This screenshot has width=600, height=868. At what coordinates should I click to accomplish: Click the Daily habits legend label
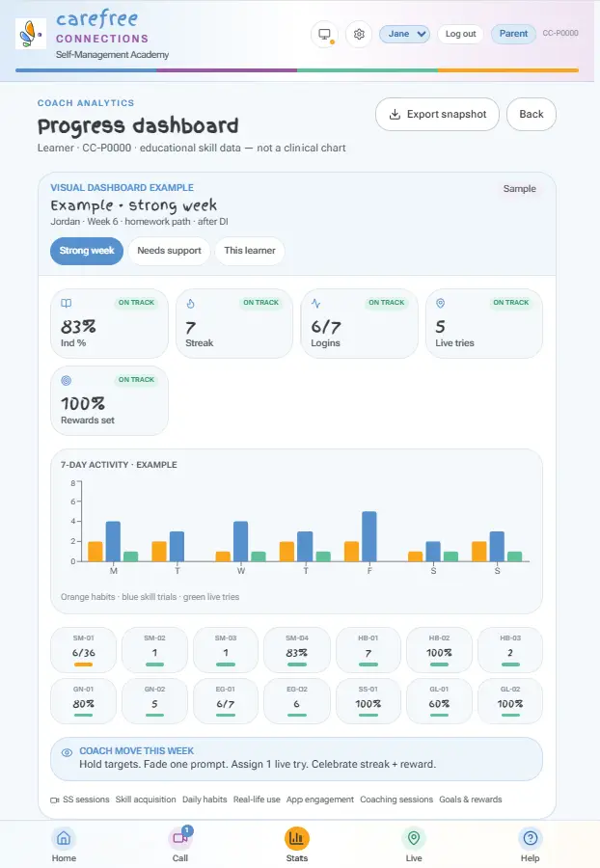[205, 800]
